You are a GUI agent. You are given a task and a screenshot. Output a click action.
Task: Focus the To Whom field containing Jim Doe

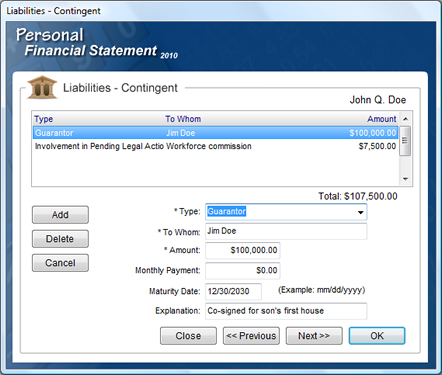[286, 231]
